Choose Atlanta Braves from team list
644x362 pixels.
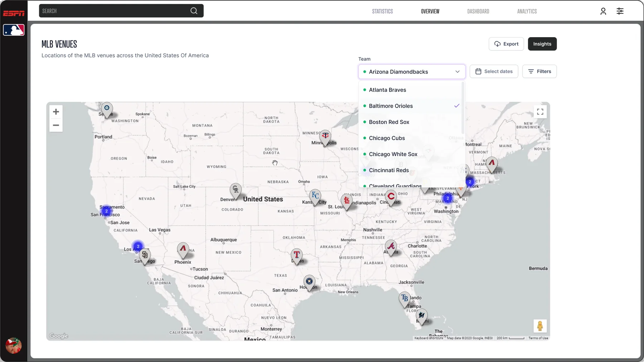pyautogui.click(x=410, y=90)
